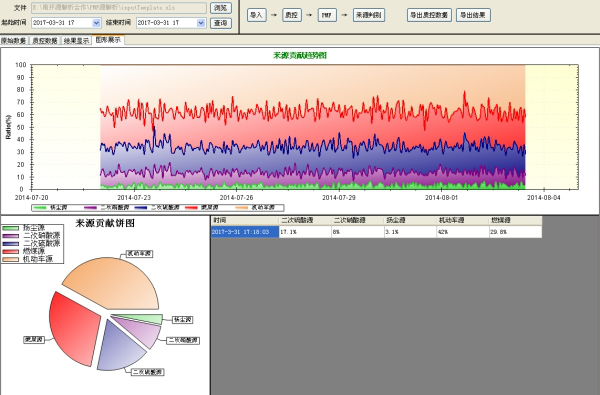This screenshot has height=395, width=600.
Task: Open the 起始时间 start time dropdown arrow
Action: [x=96, y=23]
